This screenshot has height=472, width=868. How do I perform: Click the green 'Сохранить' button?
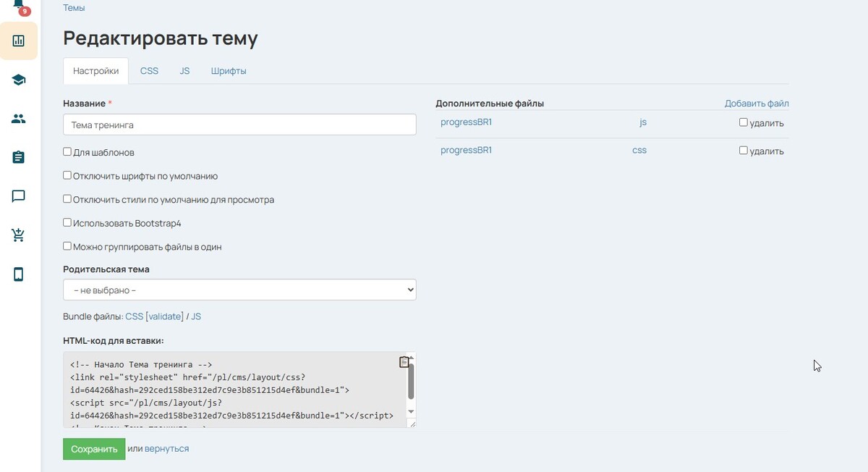[x=94, y=449]
